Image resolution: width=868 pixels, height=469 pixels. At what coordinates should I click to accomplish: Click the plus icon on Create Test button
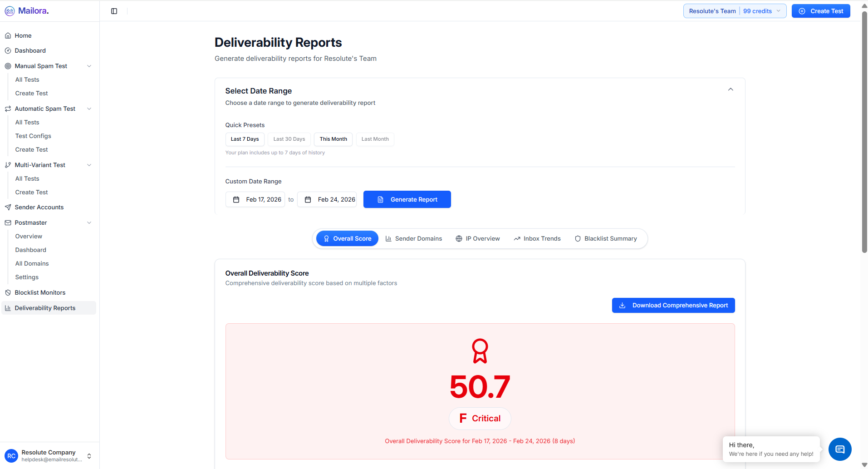802,10
